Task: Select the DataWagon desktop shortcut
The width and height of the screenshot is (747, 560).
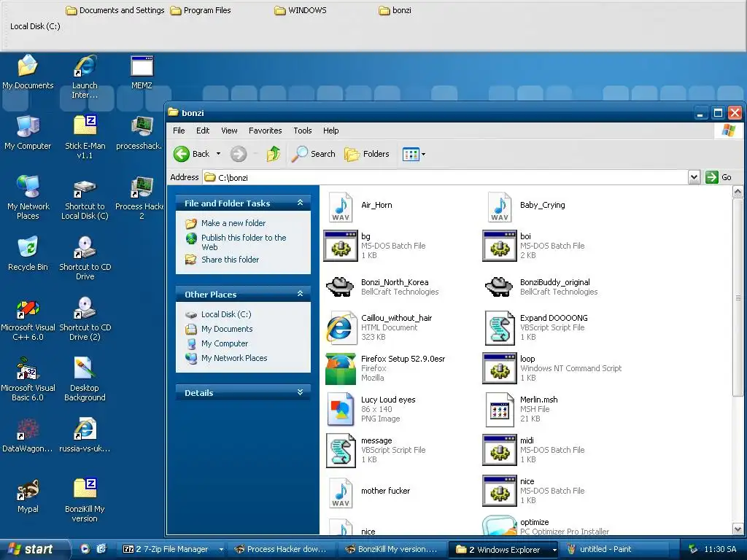Action: pyautogui.click(x=28, y=435)
